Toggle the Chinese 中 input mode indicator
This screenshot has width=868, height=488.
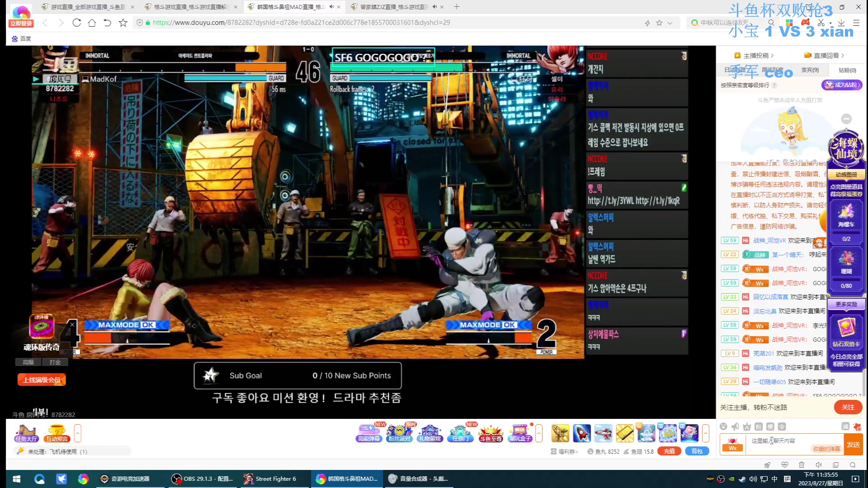[775, 479]
